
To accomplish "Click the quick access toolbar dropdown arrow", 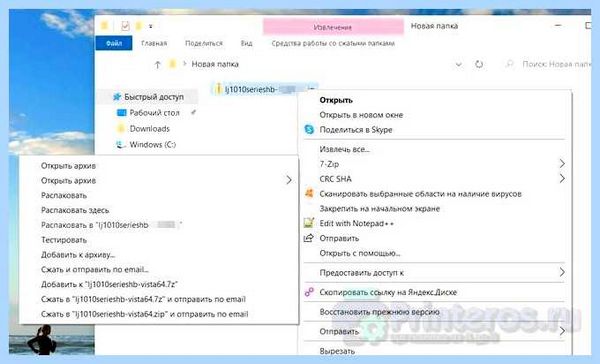I will tap(151, 26).
